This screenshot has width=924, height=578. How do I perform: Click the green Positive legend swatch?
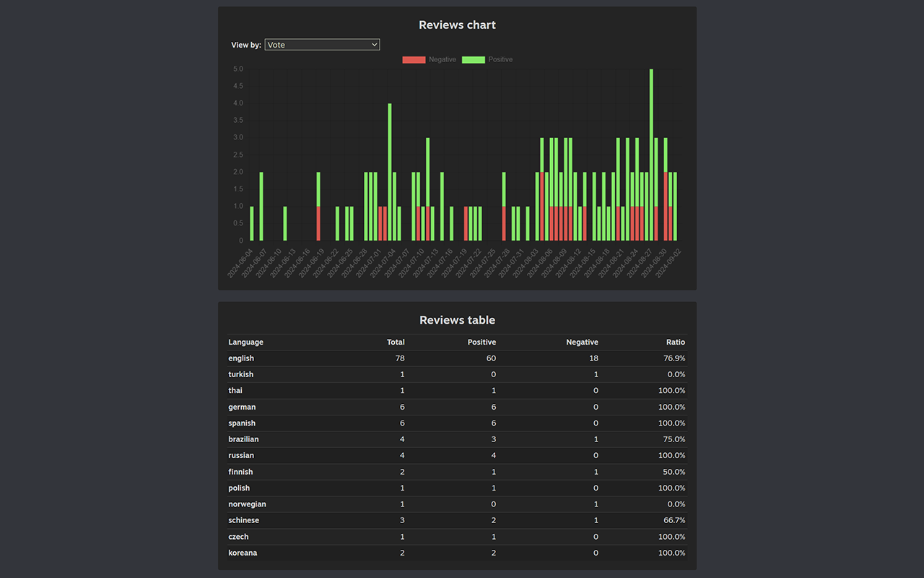473,59
